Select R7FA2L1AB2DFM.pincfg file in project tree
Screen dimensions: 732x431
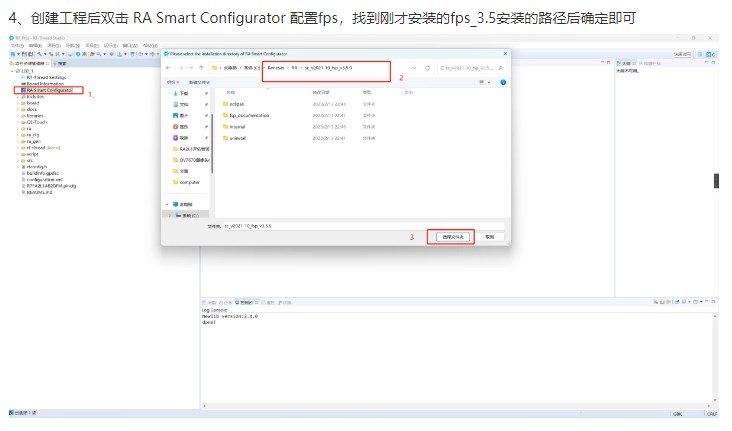point(49,186)
